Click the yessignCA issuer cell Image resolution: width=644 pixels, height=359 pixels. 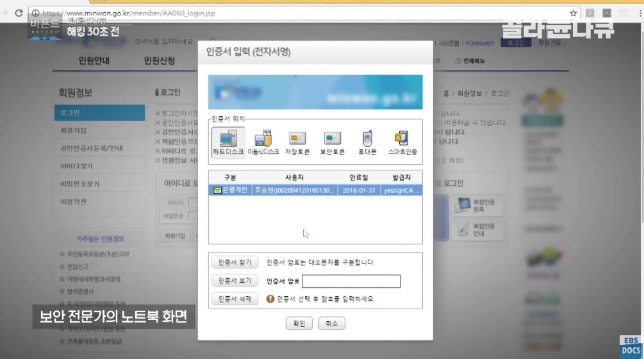pyautogui.click(x=401, y=190)
